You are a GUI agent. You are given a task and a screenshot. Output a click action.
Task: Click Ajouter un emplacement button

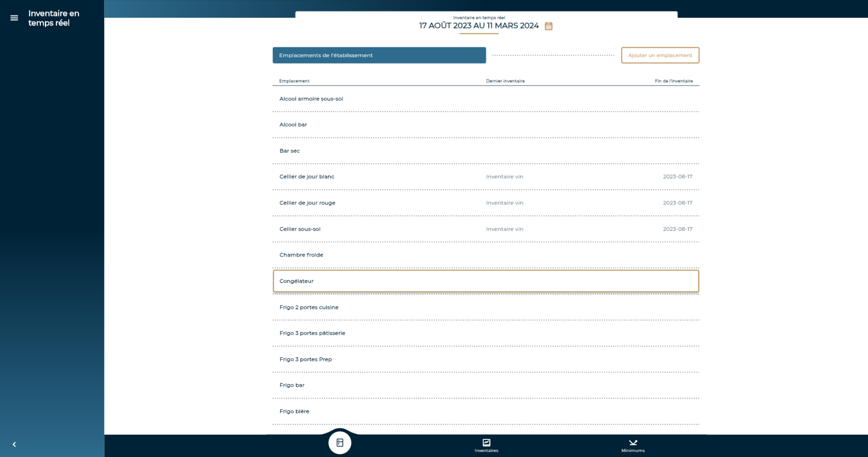point(660,55)
